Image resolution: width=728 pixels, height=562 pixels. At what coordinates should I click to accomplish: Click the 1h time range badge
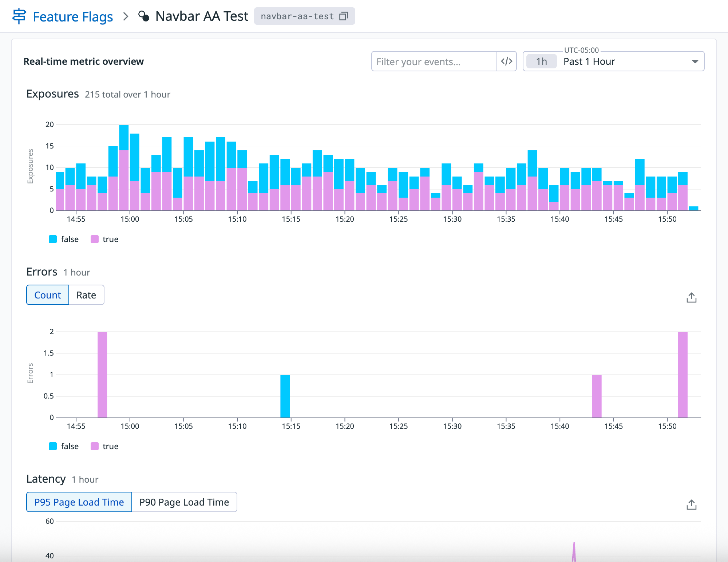click(541, 61)
